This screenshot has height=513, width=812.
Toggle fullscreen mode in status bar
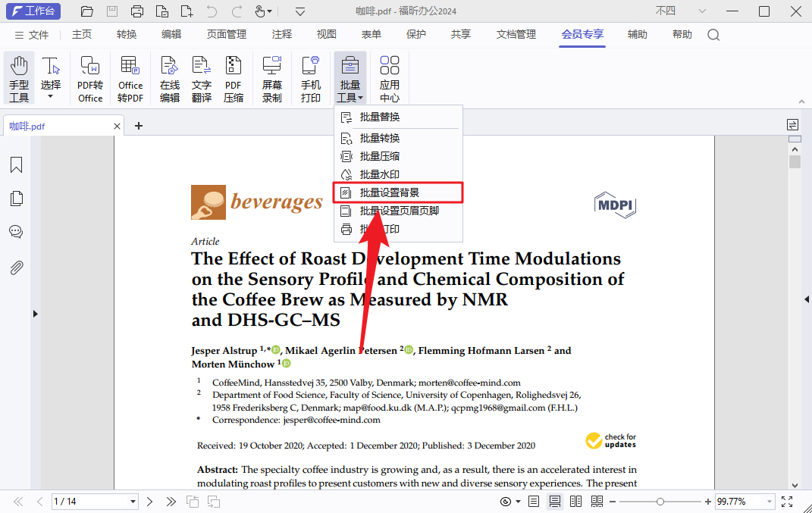click(x=787, y=502)
